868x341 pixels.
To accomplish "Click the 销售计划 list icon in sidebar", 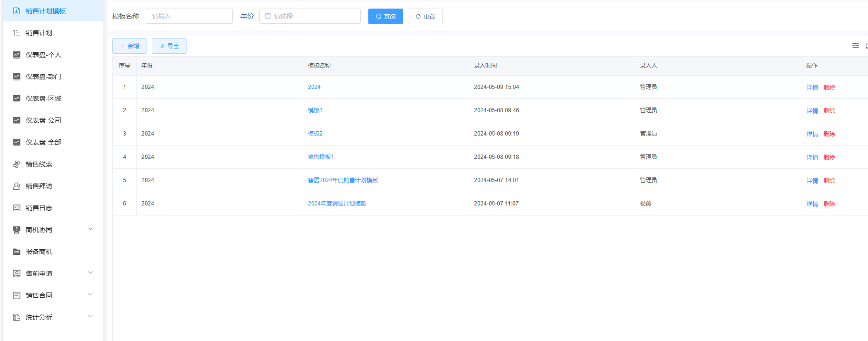I will tap(17, 33).
